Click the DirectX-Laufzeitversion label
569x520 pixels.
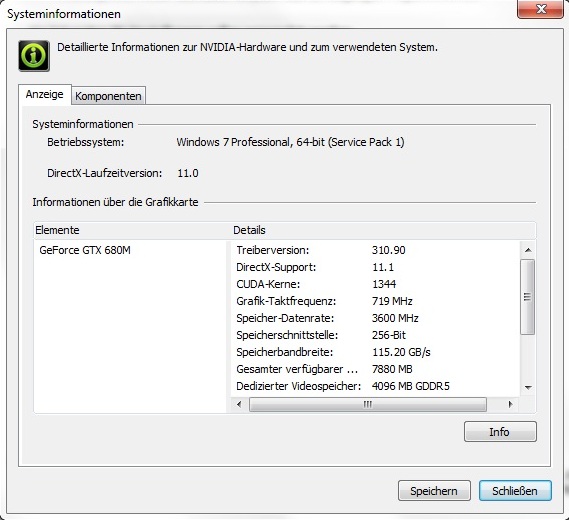coord(105,173)
